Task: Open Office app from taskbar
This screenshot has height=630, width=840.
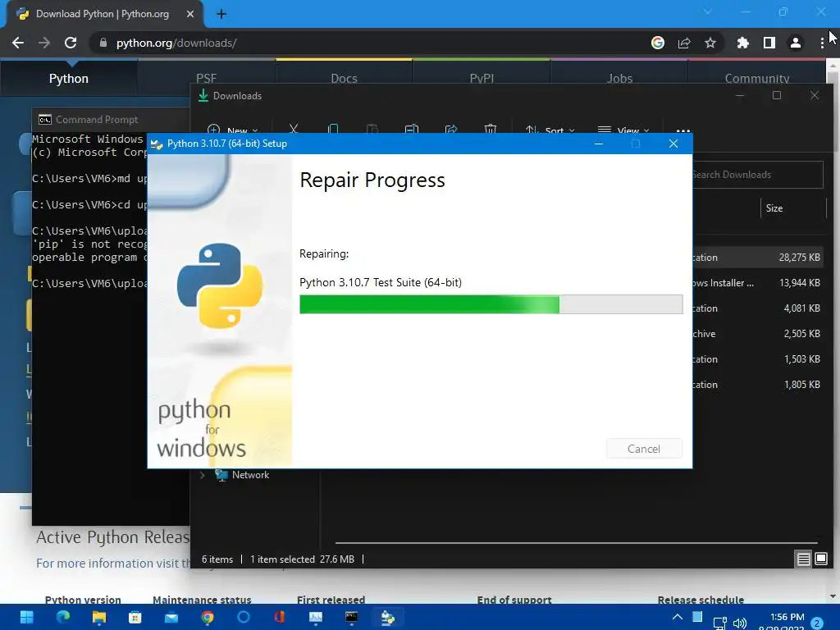Action: (x=279, y=617)
